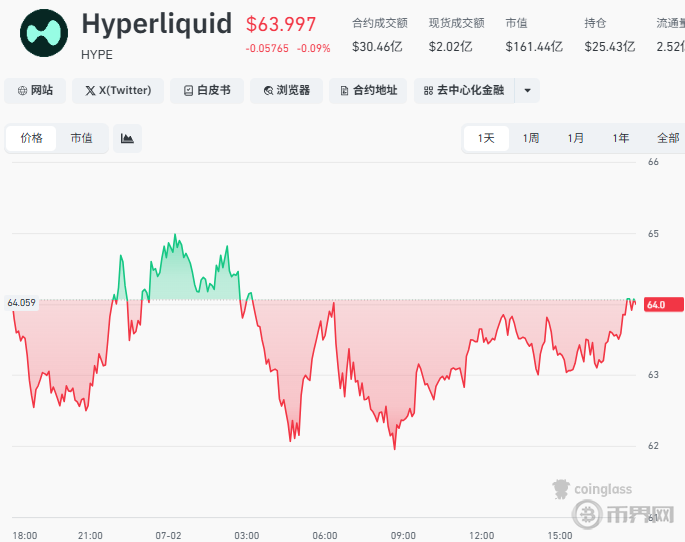685x542 pixels.
Task: Click the 62 price axis label
Action: point(653,445)
